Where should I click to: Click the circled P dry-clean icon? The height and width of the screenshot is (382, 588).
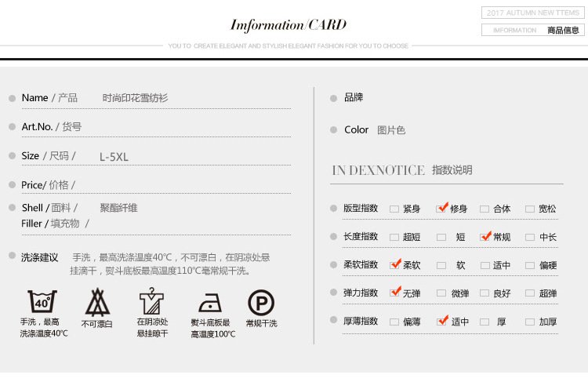pyautogui.click(x=261, y=302)
